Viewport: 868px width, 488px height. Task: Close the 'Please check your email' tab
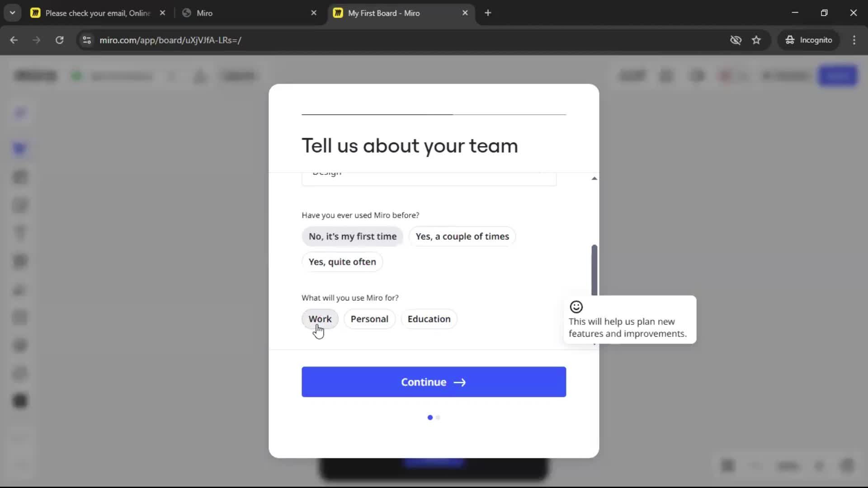pos(162,13)
